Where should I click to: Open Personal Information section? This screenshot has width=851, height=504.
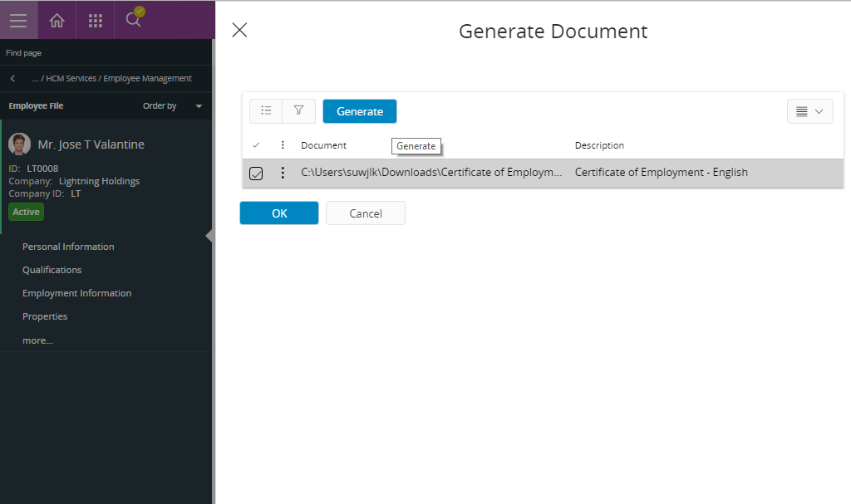(x=68, y=247)
